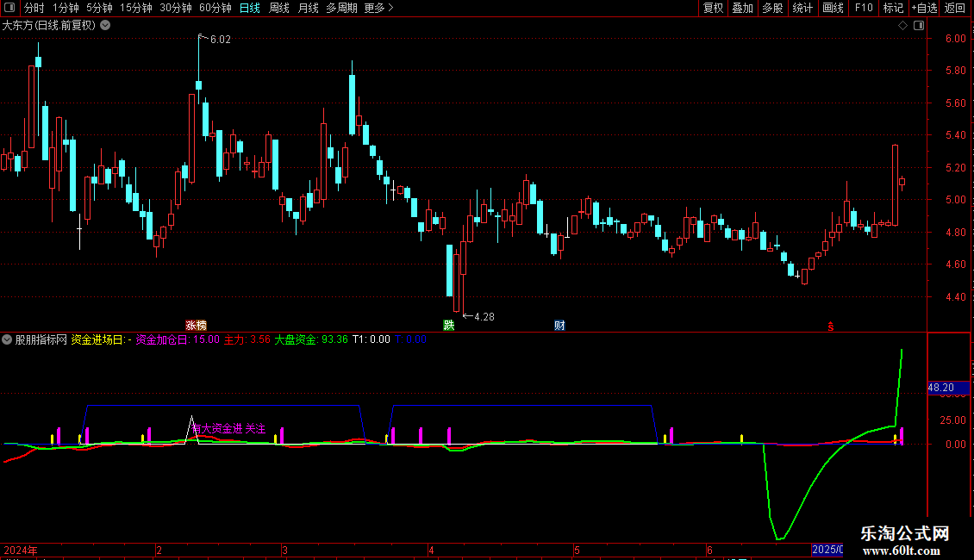
Task: Open the 画线 drawing tools
Action: (833, 8)
